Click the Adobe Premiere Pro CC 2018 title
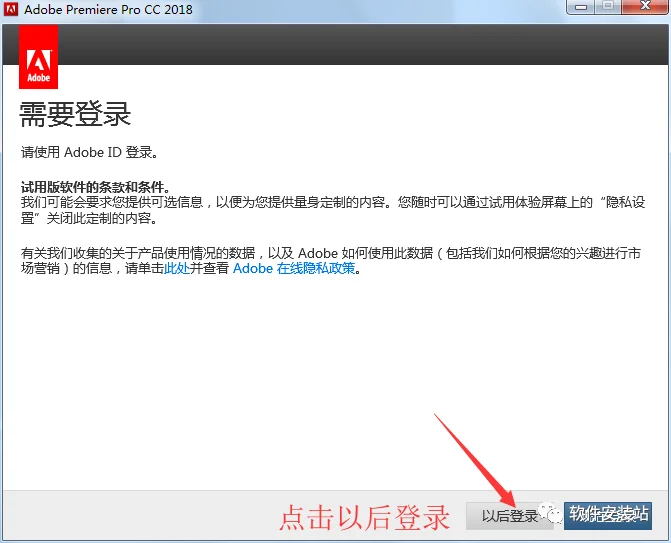This screenshot has width=671, height=543. point(108,9)
